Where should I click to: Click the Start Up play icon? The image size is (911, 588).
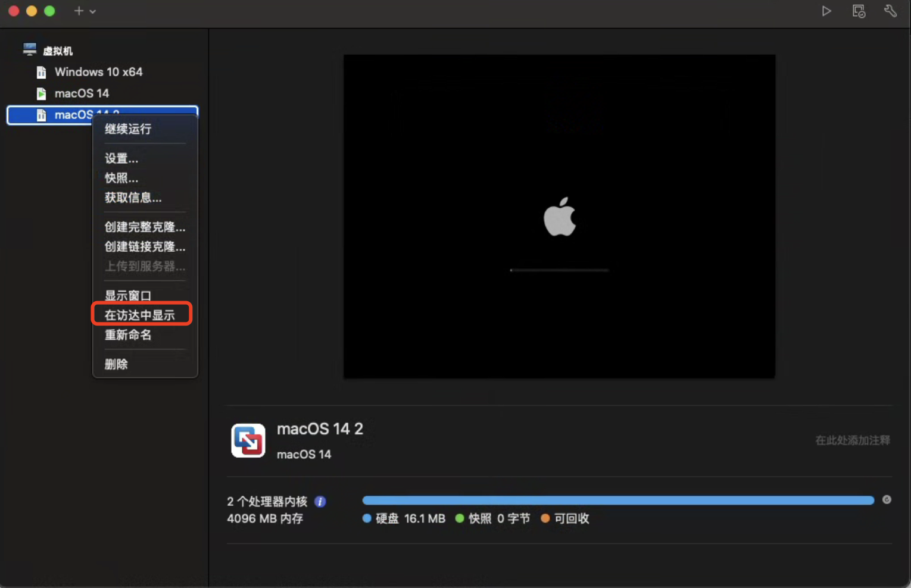(x=826, y=11)
